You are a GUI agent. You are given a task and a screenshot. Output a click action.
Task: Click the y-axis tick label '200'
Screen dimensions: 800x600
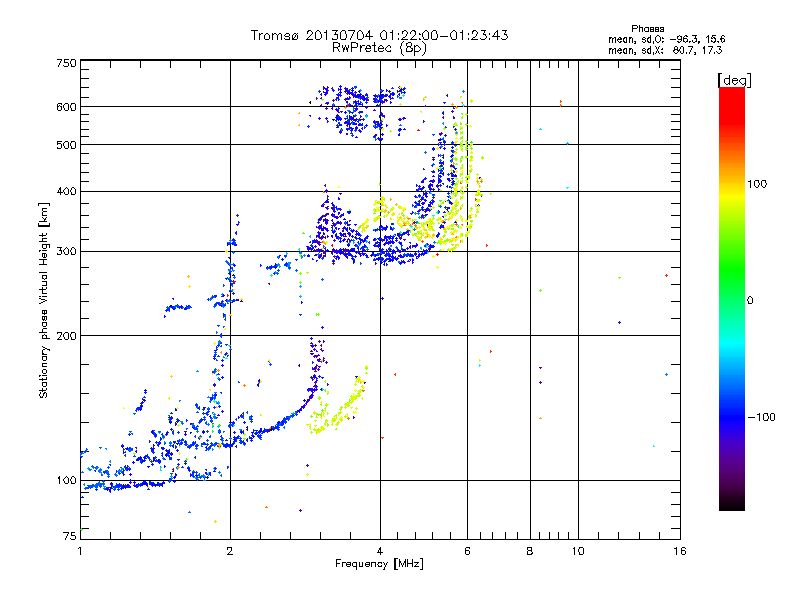(x=66, y=336)
